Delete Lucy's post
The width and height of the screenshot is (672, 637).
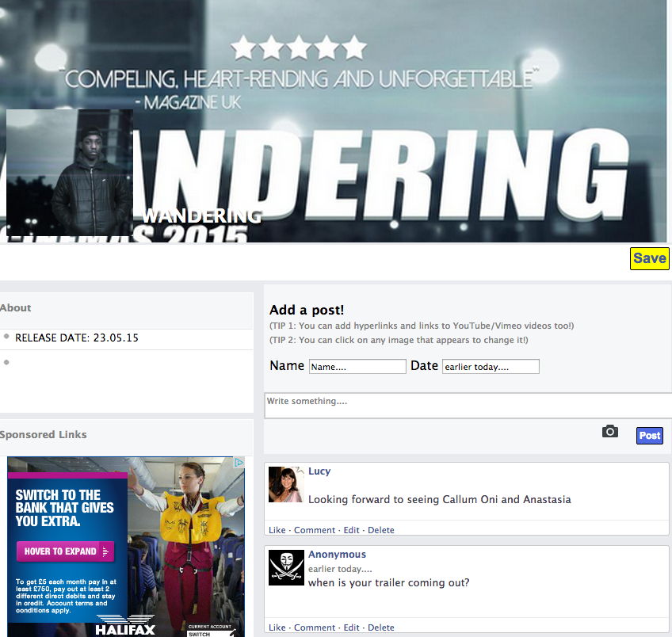381,530
